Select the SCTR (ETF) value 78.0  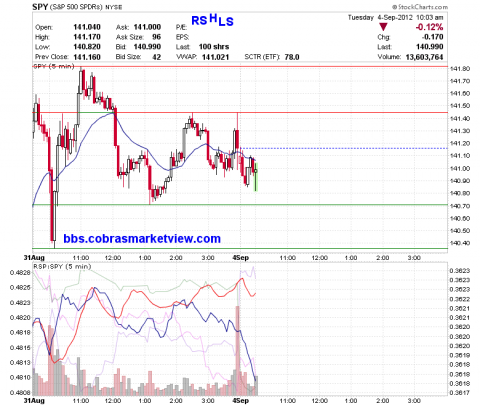[x=292, y=57]
